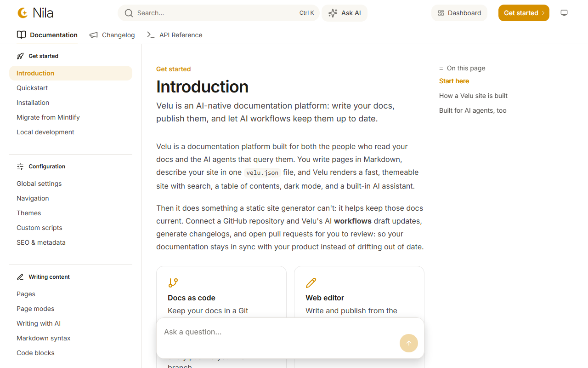Viewport: 588px width, 368px height.
Task: Click the send arrow button
Action: click(x=409, y=343)
